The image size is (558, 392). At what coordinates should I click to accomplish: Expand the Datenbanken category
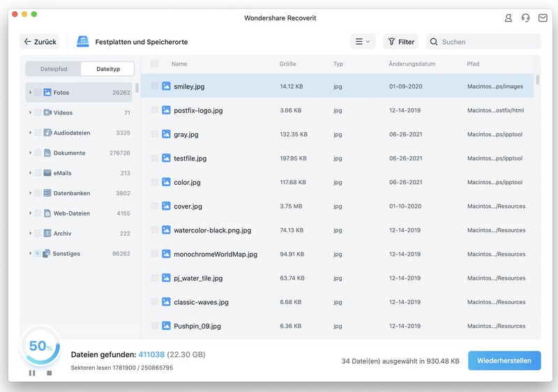(30, 193)
